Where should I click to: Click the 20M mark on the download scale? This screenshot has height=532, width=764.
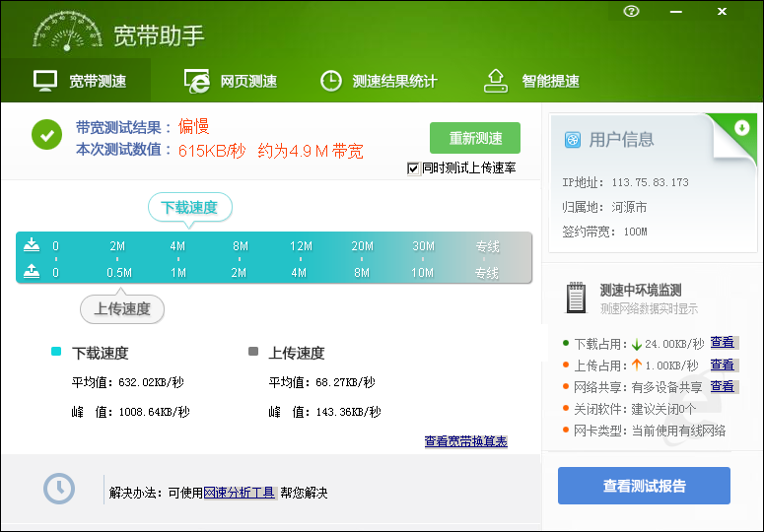click(362, 246)
